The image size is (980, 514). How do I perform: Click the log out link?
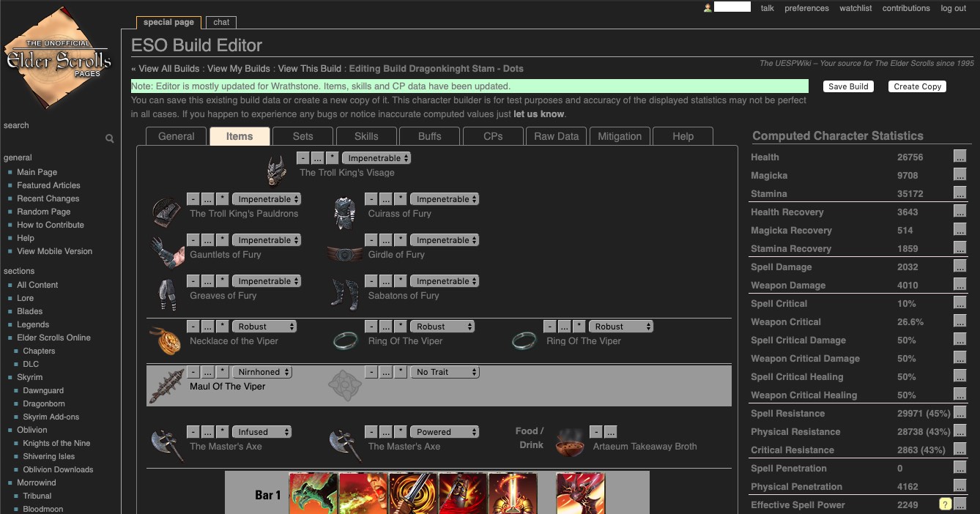954,8
